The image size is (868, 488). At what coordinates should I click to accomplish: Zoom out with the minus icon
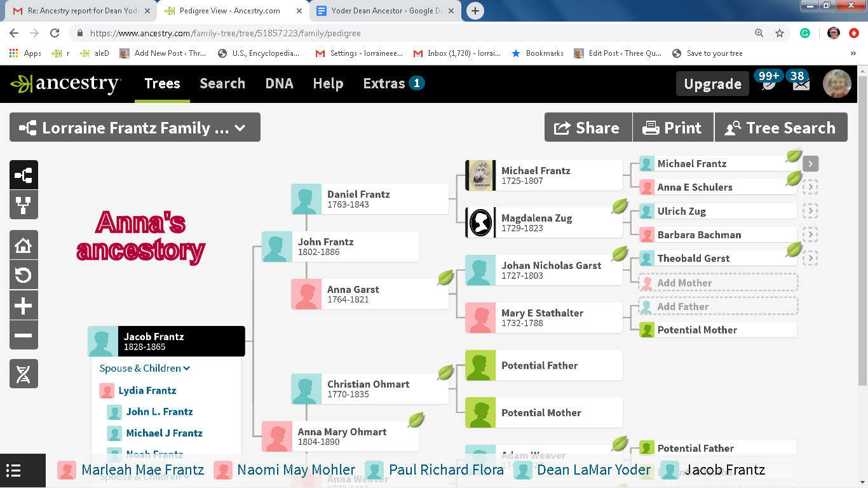[24, 335]
